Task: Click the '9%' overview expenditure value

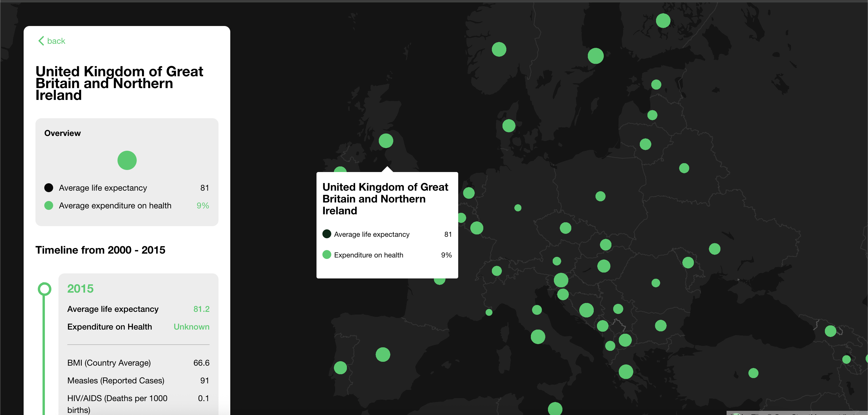Action: pos(203,205)
